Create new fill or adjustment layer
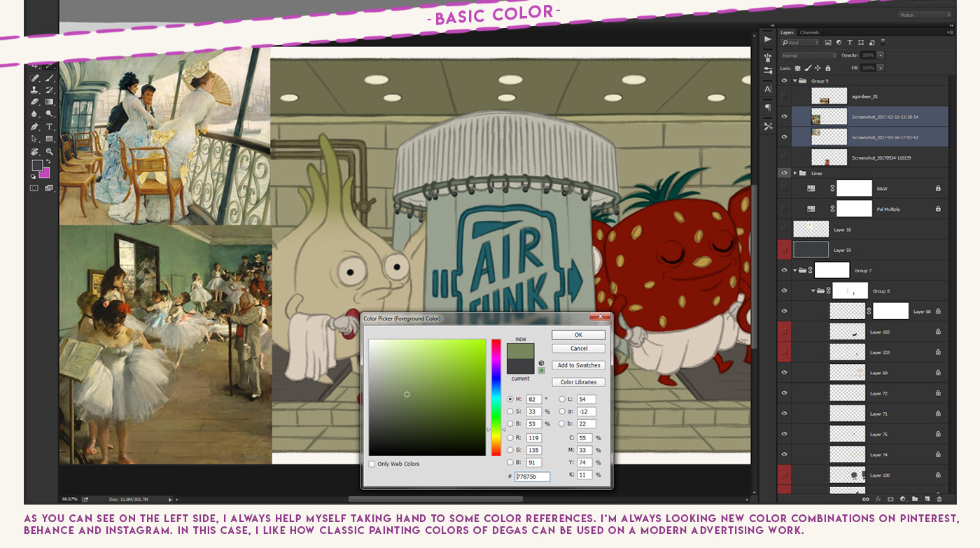The image size is (980, 548). click(x=903, y=499)
